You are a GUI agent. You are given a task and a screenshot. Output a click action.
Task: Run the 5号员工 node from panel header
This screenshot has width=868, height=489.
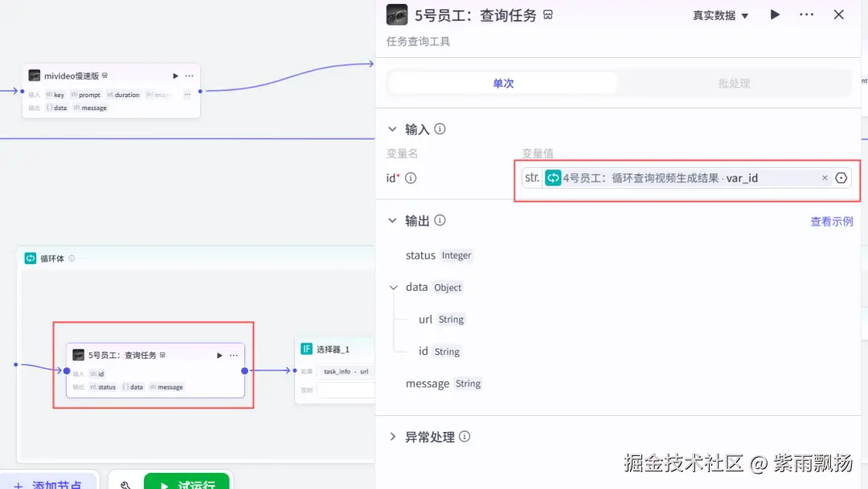pyautogui.click(x=775, y=15)
